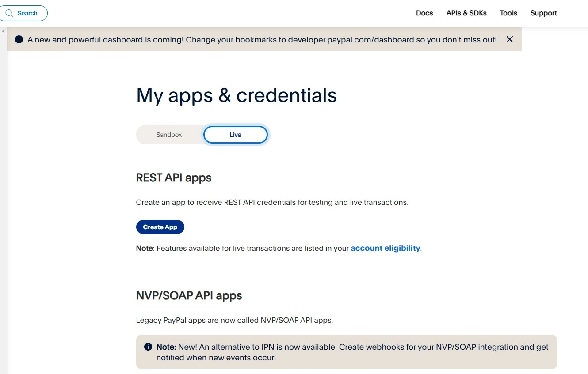This screenshot has width=588, height=374.
Task: Open the account eligibility link
Action: click(x=386, y=248)
